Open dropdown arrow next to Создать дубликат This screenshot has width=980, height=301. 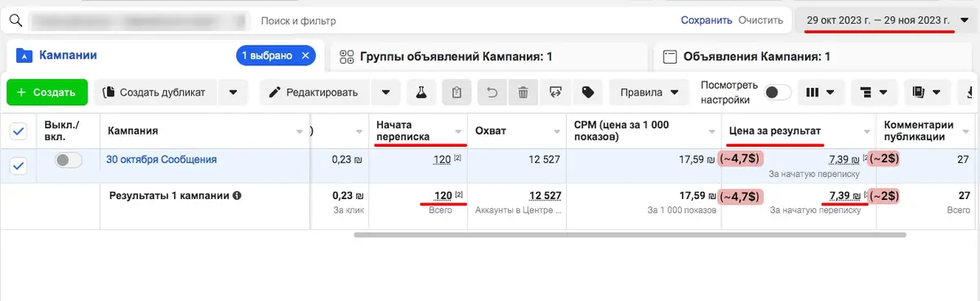(x=233, y=92)
